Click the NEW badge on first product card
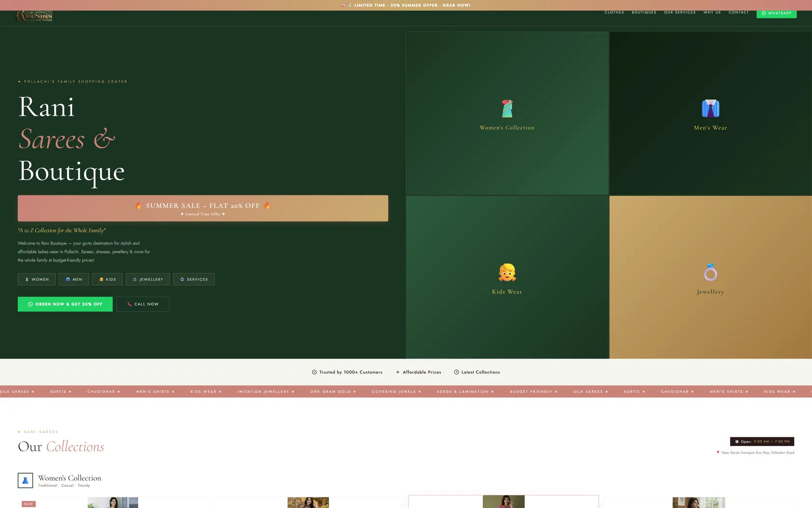The image size is (812, 508). (29, 504)
